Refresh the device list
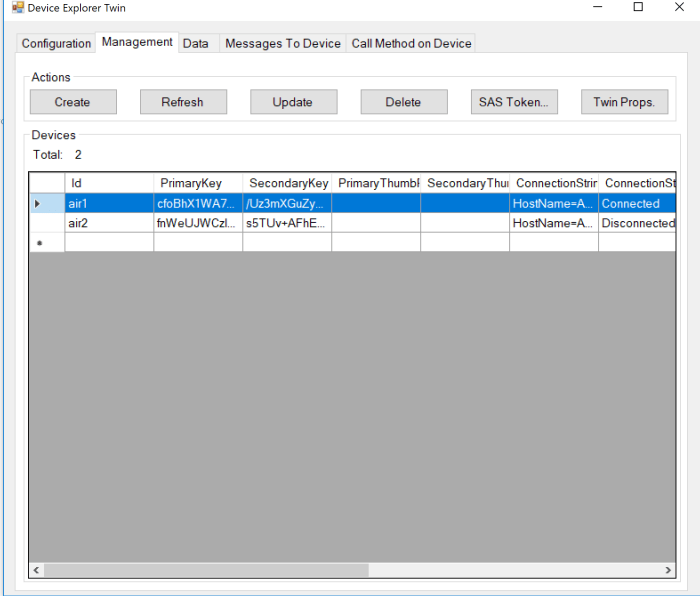The width and height of the screenshot is (700, 596). tap(183, 102)
